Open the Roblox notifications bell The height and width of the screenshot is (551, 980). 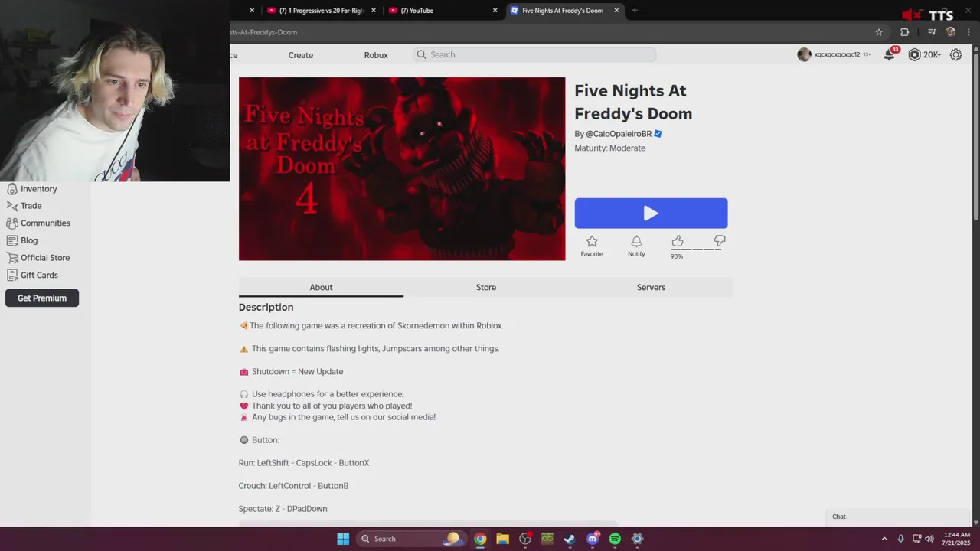tap(890, 54)
